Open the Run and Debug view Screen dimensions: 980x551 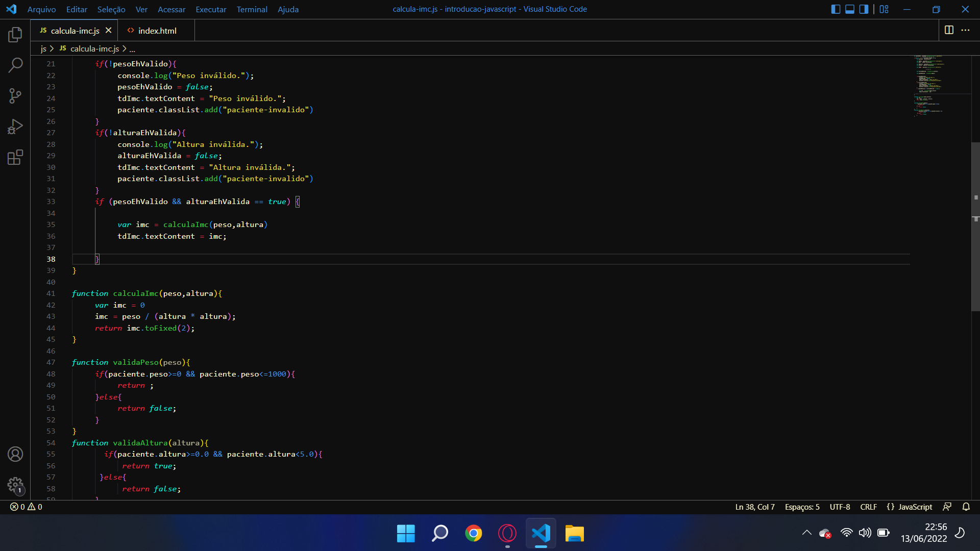click(15, 127)
